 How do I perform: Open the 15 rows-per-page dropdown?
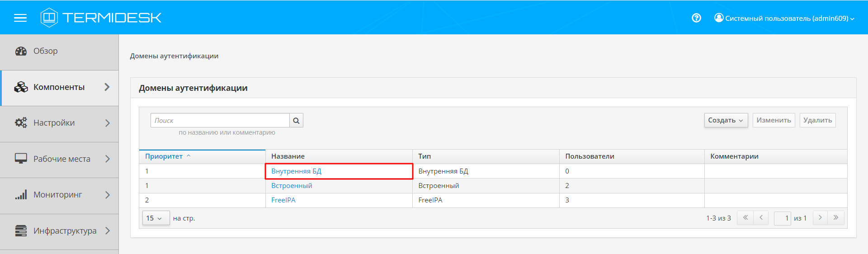tap(156, 218)
